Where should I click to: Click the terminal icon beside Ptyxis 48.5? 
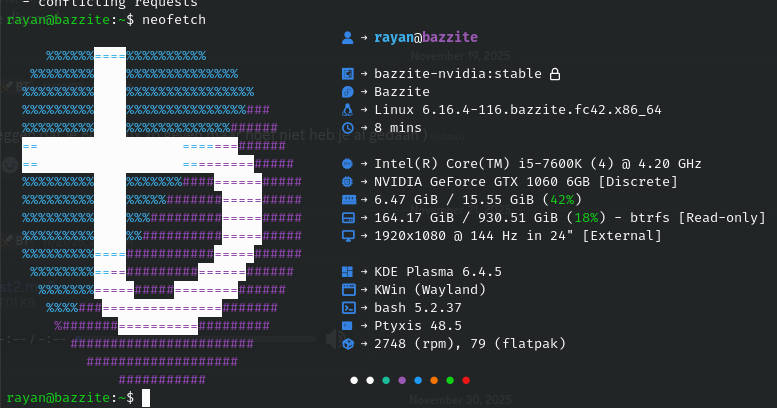tap(348, 326)
